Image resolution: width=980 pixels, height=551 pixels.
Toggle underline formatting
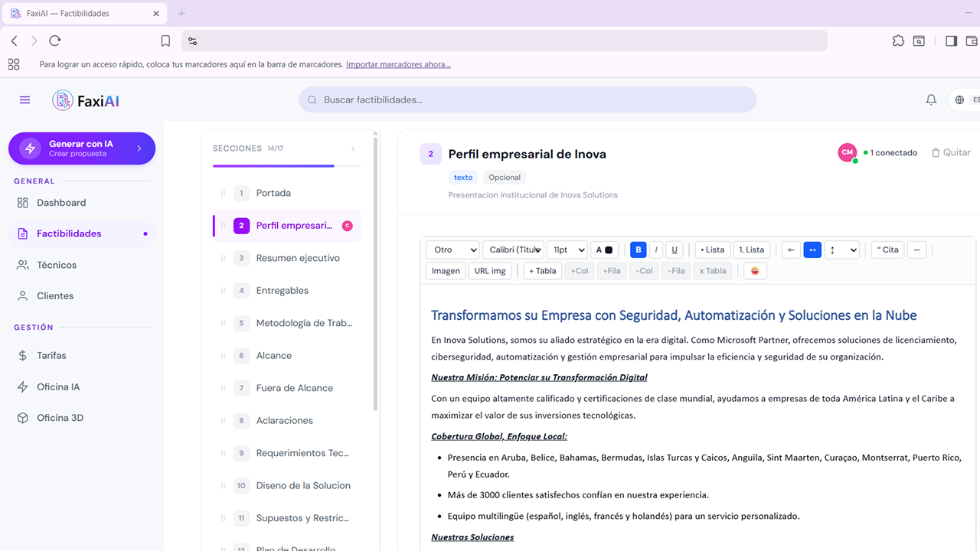[675, 249]
